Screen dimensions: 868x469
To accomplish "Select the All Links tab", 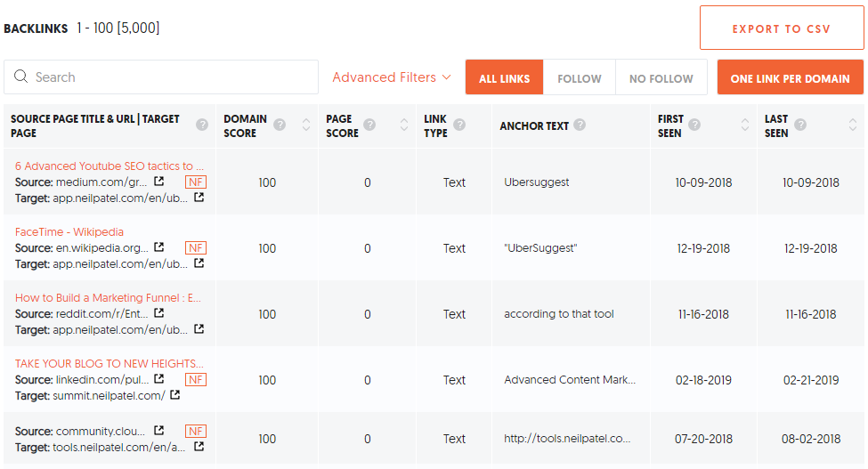I will 504,77.
